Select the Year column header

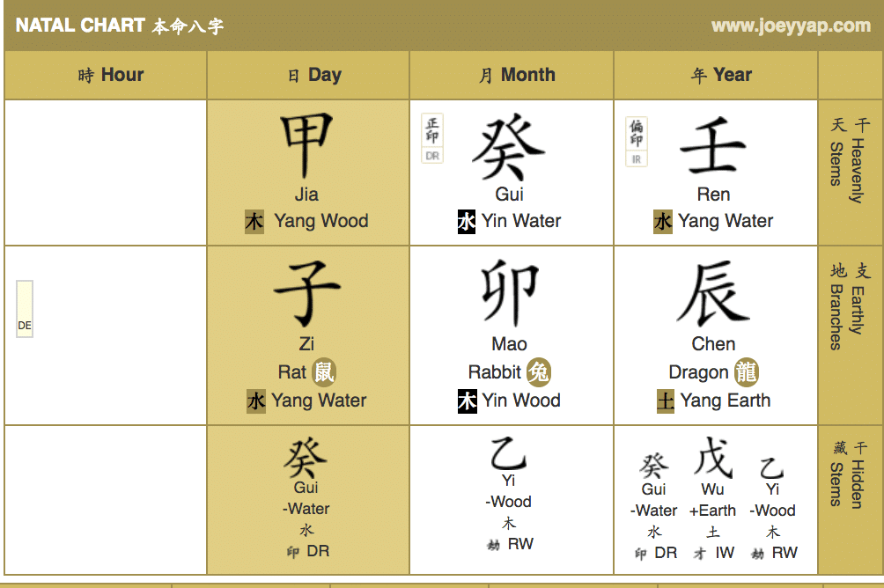(x=716, y=75)
